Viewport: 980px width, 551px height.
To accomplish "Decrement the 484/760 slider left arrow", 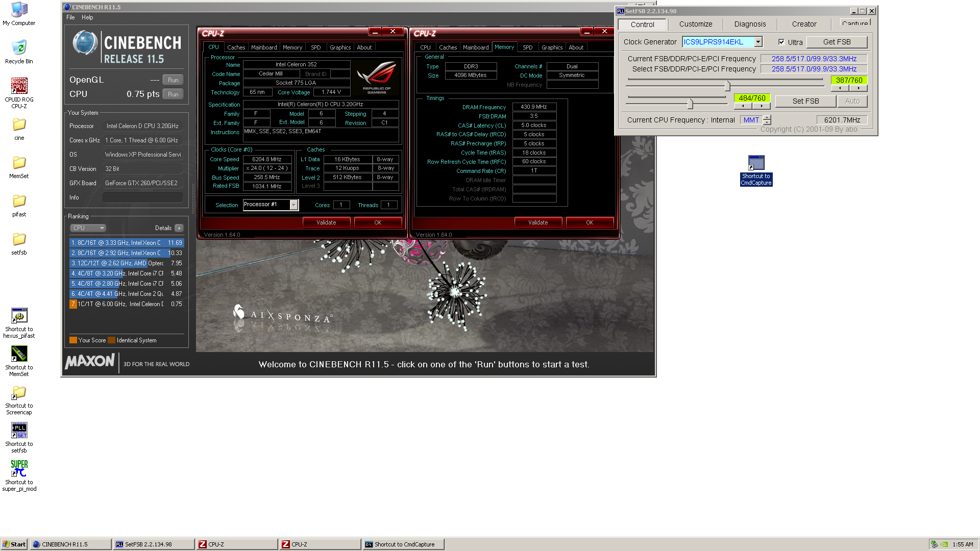I will pos(743,106).
